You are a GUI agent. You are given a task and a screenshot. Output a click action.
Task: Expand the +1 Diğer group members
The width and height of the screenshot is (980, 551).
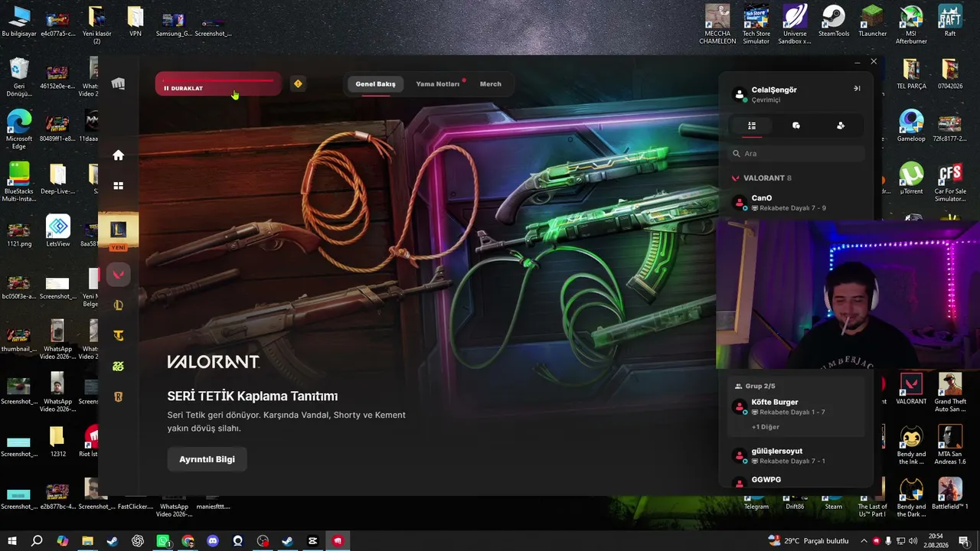(x=766, y=427)
